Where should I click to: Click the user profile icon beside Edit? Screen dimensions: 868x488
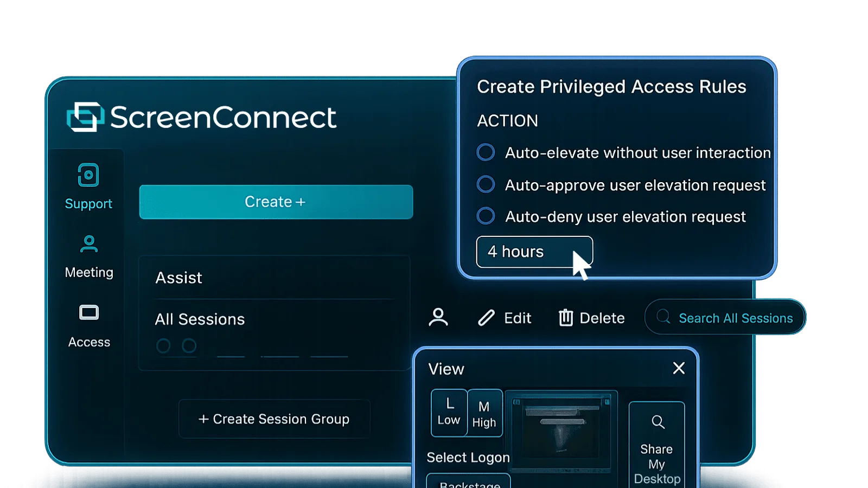[438, 317]
